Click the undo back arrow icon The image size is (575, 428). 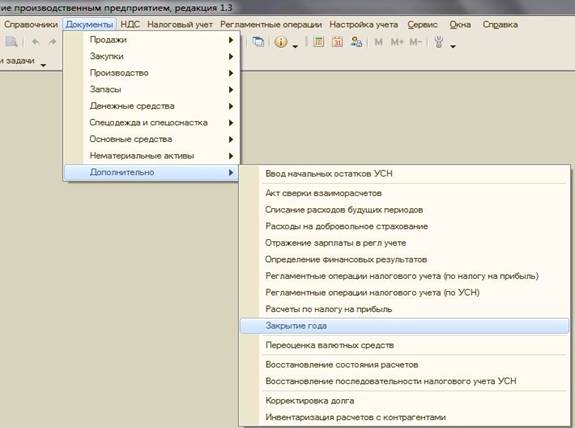coord(35,42)
